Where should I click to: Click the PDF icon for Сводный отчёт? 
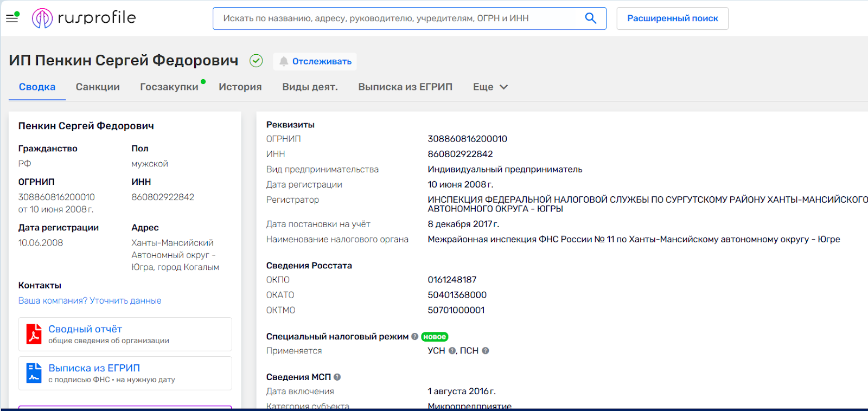click(x=34, y=334)
